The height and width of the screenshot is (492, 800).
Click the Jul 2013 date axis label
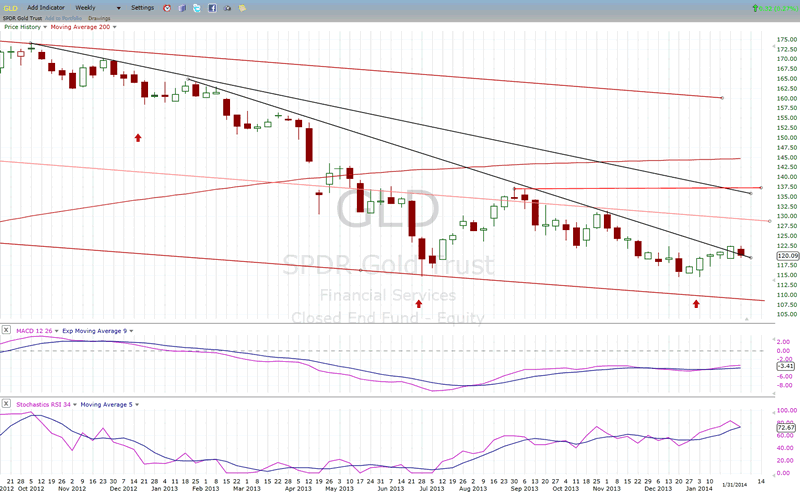point(432,488)
